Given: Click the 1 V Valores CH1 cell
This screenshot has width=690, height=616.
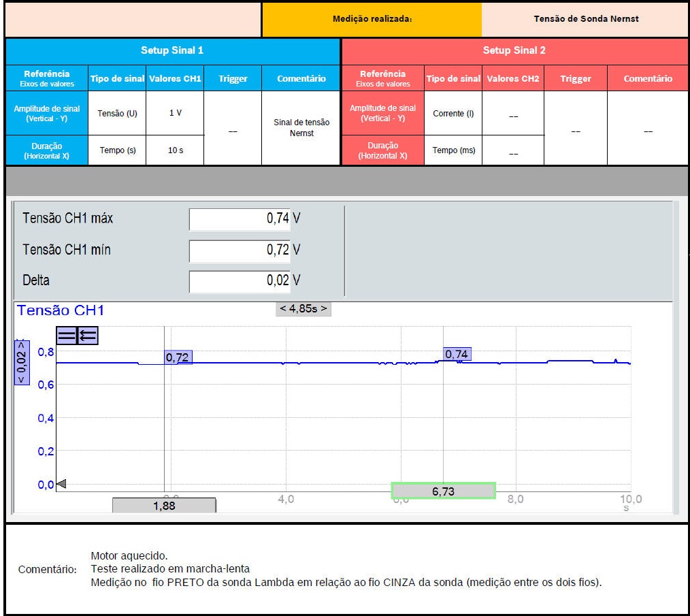Looking at the screenshot, I should (175, 113).
